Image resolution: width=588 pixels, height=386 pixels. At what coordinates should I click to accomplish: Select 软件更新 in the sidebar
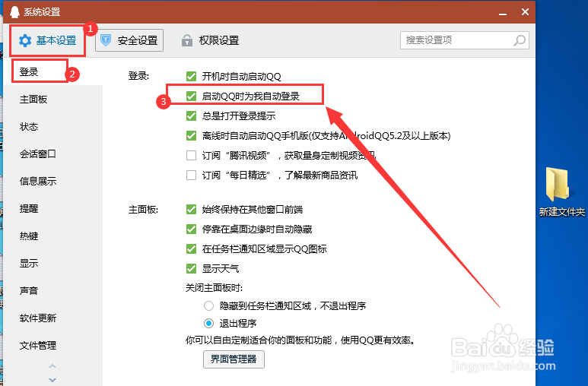click(38, 318)
